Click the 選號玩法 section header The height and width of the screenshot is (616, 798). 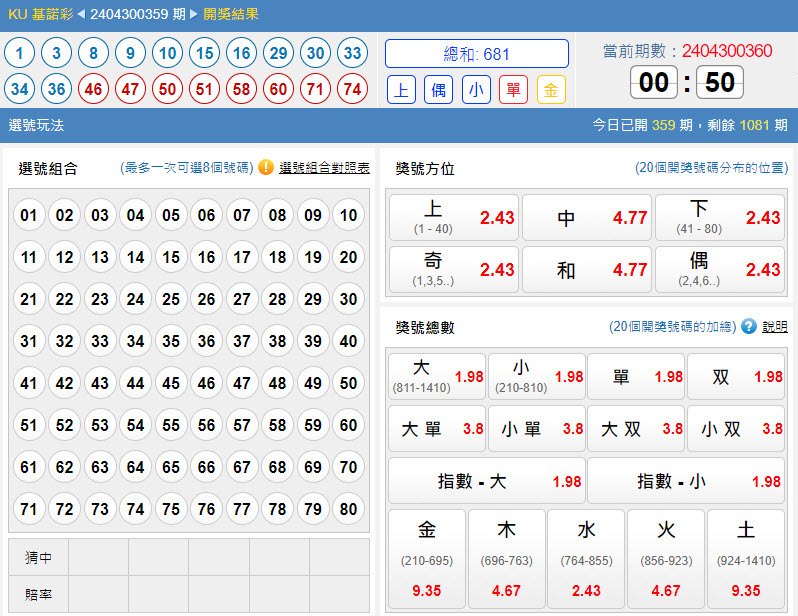pos(36,125)
